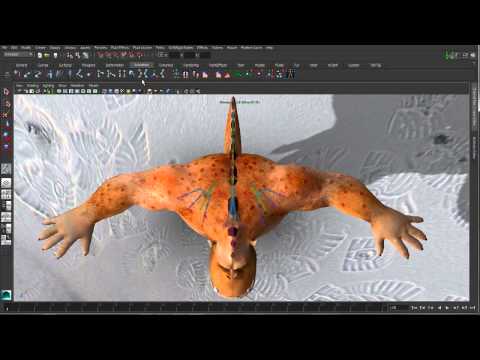Switch to the Dynamics shelf tab
The height and width of the screenshot is (360, 480).
pos(166,65)
